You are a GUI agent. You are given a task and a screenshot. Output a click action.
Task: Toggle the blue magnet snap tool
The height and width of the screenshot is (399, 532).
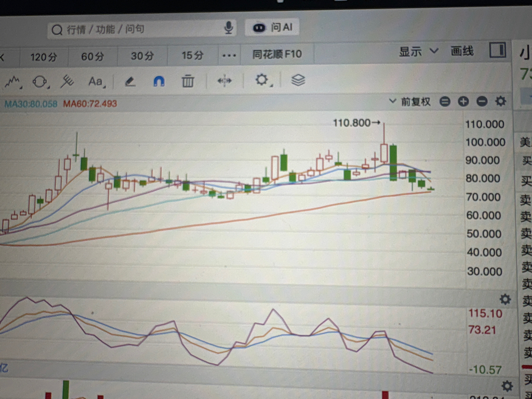[159, 81]
